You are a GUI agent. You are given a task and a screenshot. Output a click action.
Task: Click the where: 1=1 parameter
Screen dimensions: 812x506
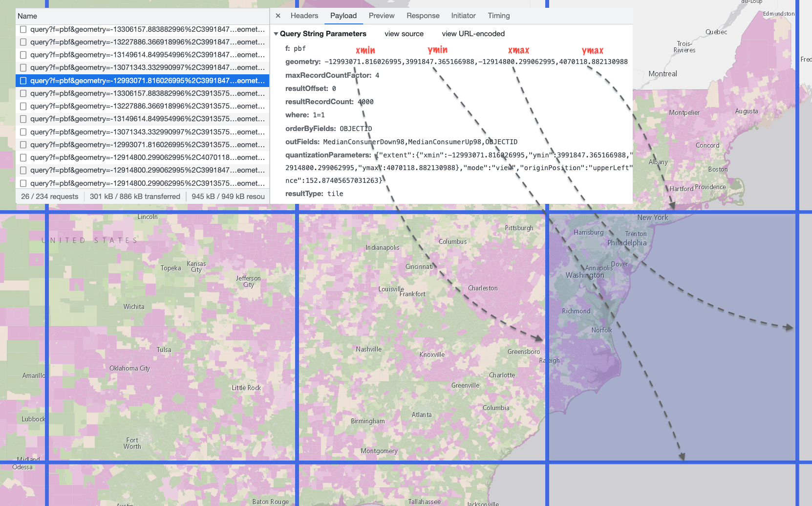pos(305,115)
